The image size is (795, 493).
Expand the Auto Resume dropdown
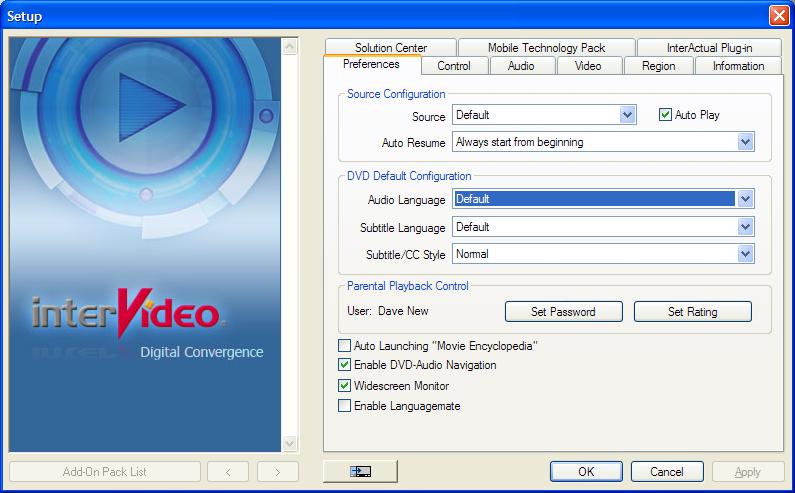(x=745, y=142)
